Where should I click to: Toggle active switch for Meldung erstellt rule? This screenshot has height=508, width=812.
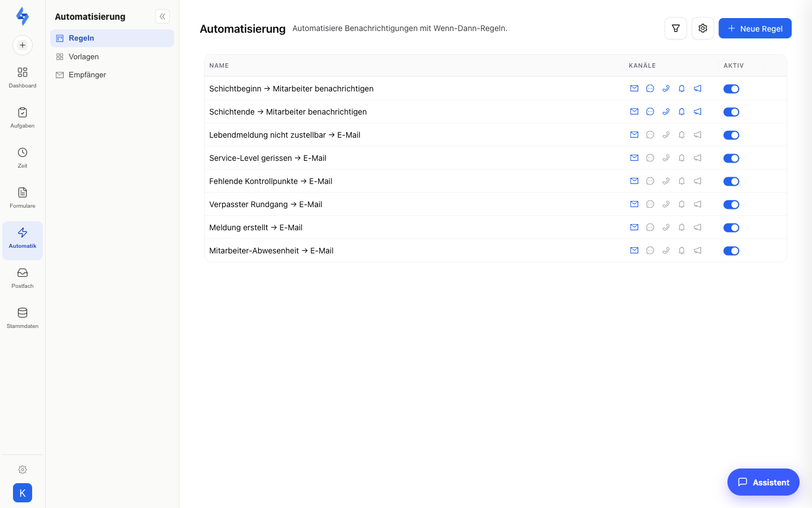(x=731, y=227)
